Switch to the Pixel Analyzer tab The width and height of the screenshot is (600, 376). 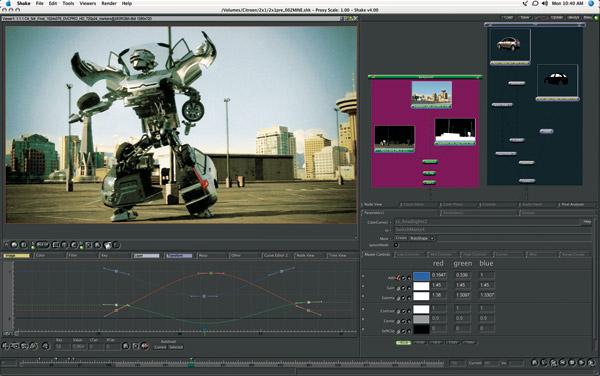pos(572,205)
